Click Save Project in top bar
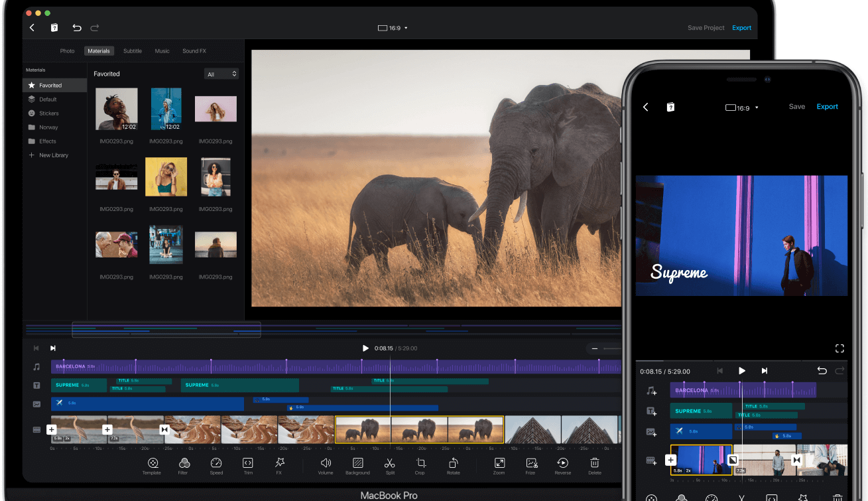Image resolution: width=868 pixels, height=501 pixels. point(706,28)
